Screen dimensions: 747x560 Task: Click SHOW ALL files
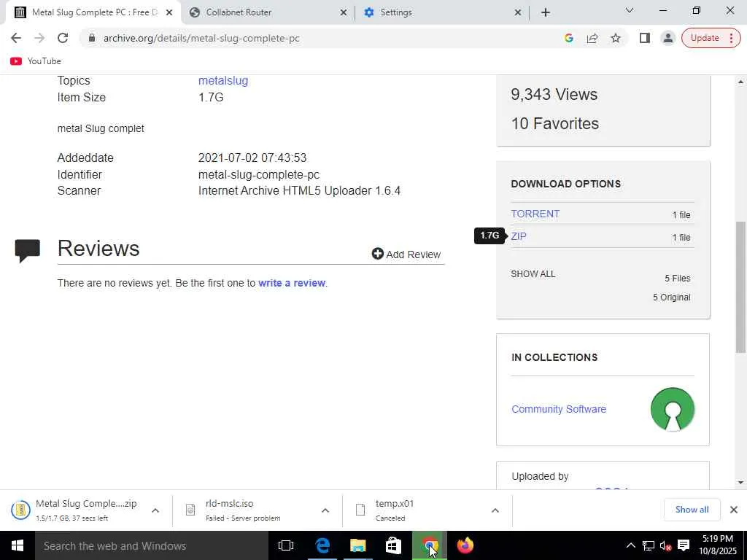(533, 274)
